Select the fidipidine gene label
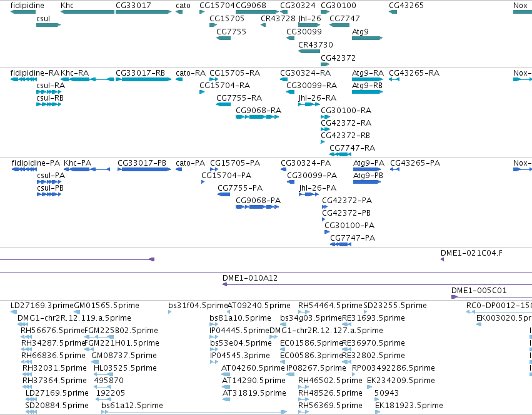532x415 pixels. click(x=27, y=6)
